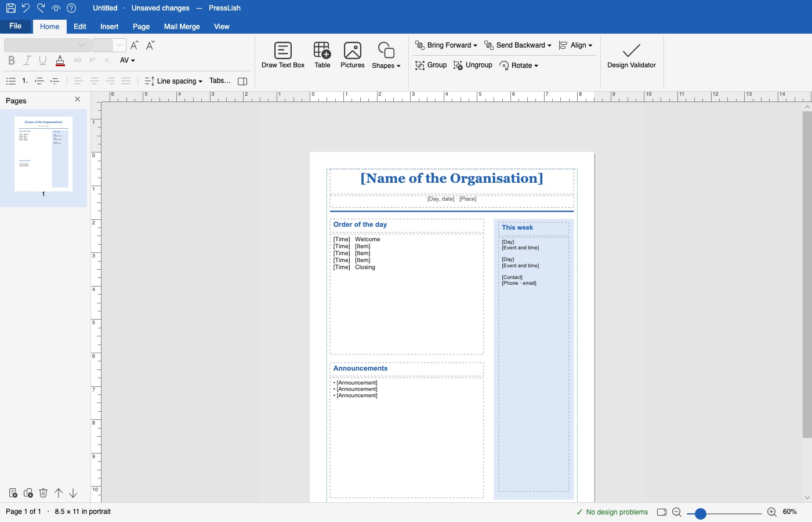Duplicate the current page
The width and height of the screenshot is (812, 522).
pyautogui.click(x=28, y=493)
